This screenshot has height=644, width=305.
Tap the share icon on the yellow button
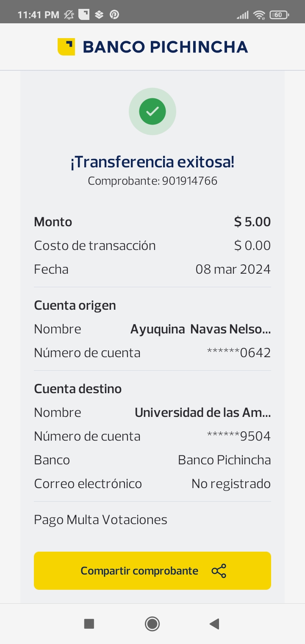(219, 571)
